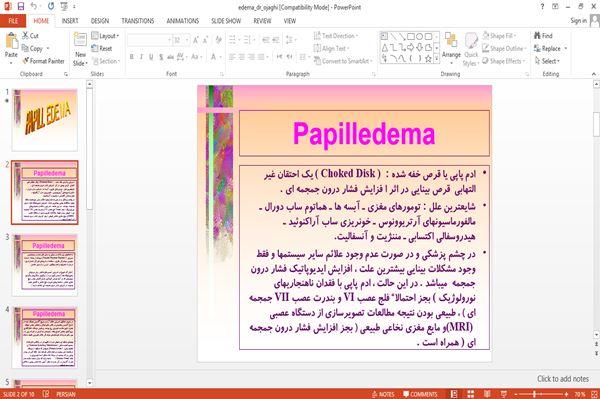This screenshot has width=600, height=399.
Task: Open the font size dropdown
Action: tap(187, 40)
